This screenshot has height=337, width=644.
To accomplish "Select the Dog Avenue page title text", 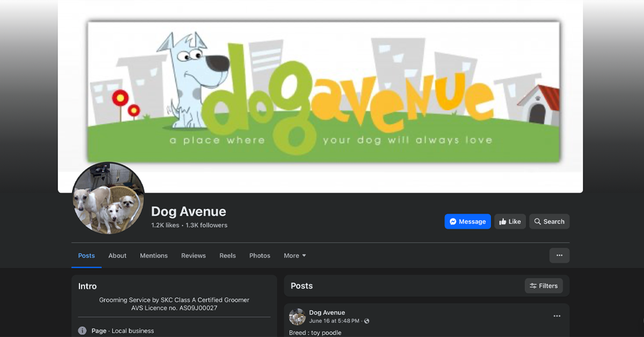I will click(188, 211).
